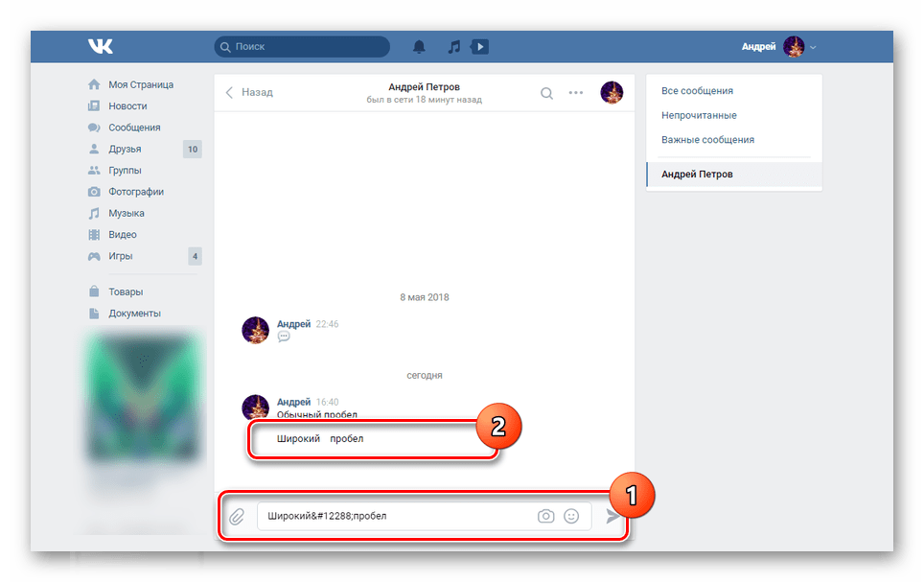This screenshot has width=924, height=582.
Task: Open the conversation three-dots options menu
Action: pos(576,93)
